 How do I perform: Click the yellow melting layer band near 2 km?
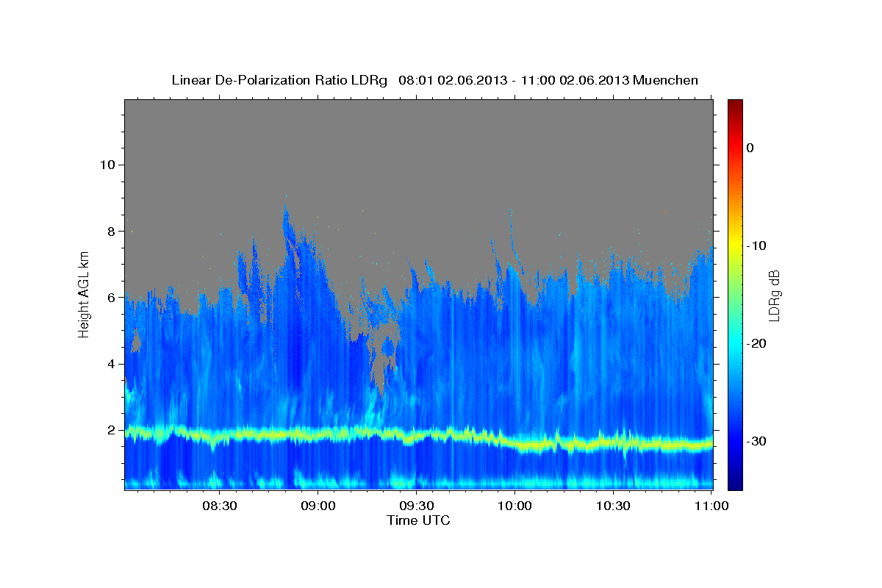[x=418, y=437]
